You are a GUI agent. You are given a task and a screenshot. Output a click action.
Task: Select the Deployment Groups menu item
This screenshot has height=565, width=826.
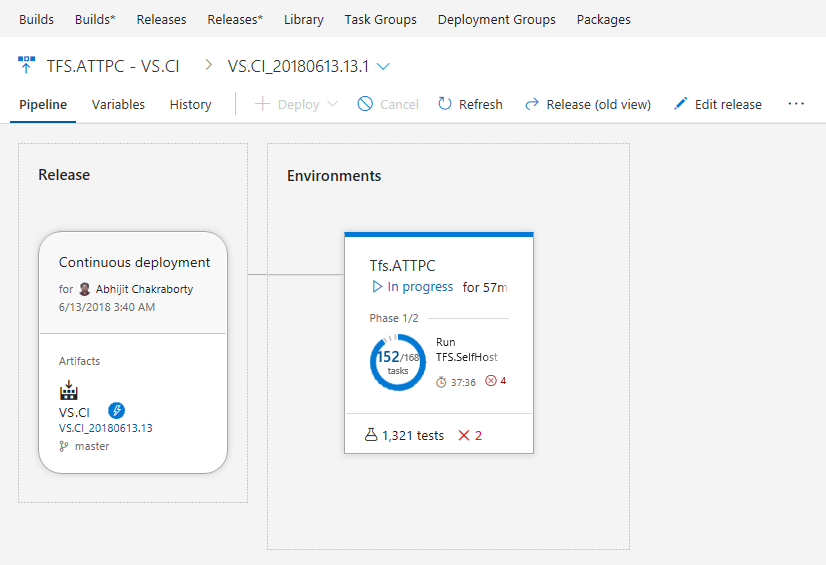(x=496, y=19)
